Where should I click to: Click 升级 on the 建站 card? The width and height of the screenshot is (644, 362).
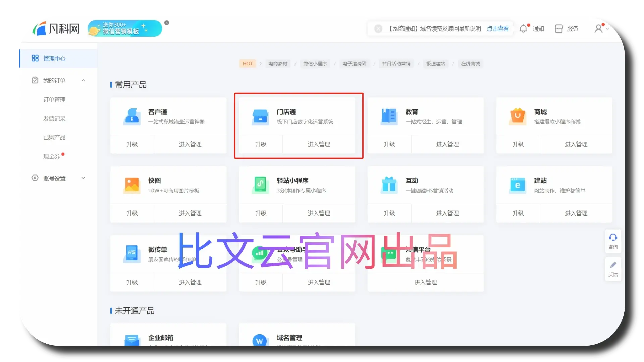[518, 213]
